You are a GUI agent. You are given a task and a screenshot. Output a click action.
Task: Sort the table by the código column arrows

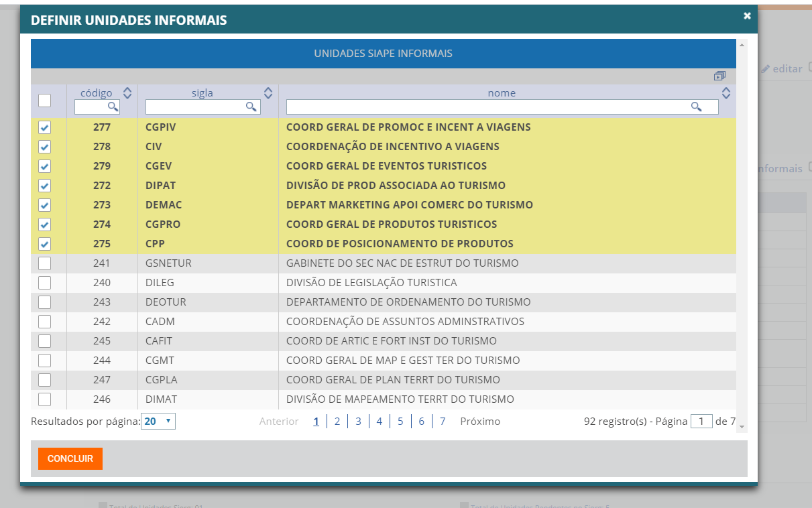pos(127,92)
